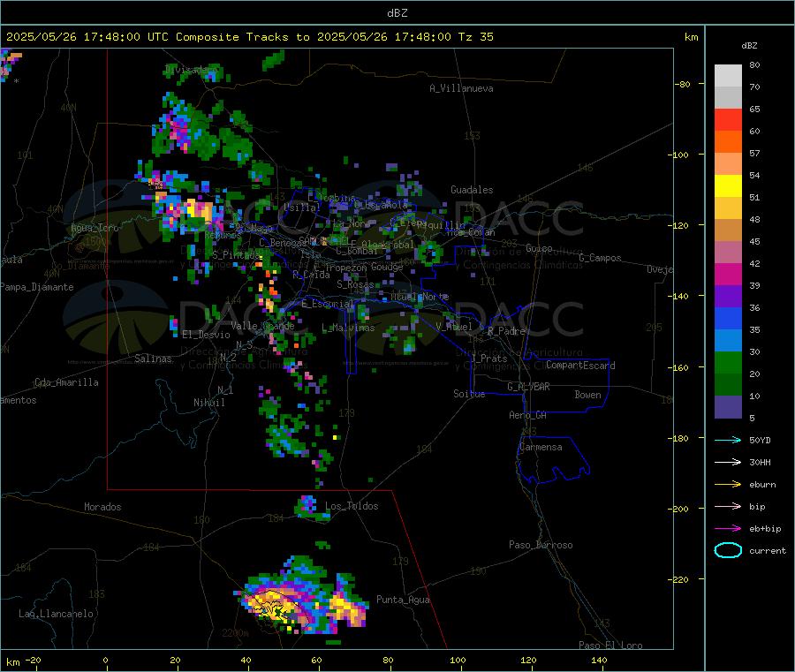
Task: Click the J_Prats map label
Action: coord(489,359)
